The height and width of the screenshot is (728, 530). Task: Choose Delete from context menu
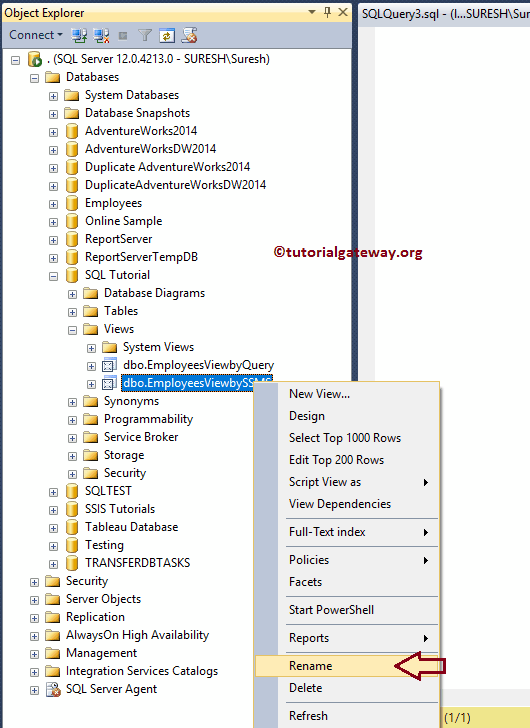pyautogui.click(x=346, y=688)
